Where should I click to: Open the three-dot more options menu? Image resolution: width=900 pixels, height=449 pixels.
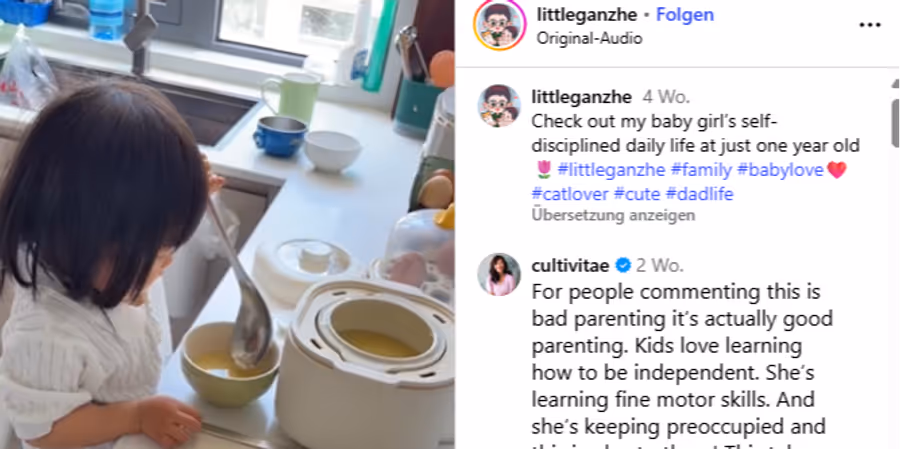coord(869,25)
